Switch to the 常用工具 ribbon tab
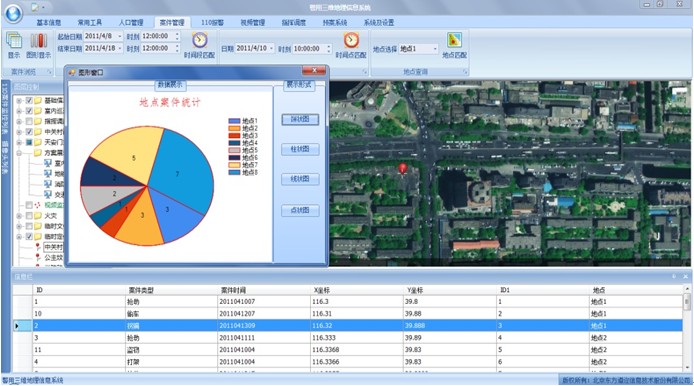 (x=90, y=23)
